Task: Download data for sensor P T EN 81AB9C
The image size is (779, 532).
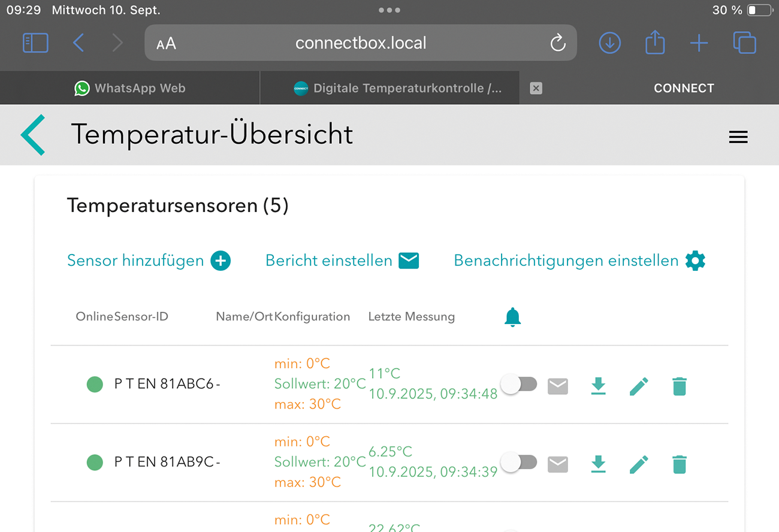Action: [598, 464]
